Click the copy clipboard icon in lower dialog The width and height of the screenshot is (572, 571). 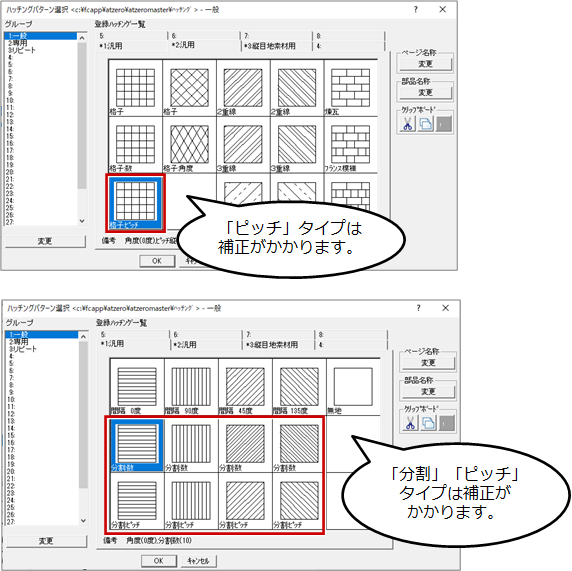click(428, 424)
